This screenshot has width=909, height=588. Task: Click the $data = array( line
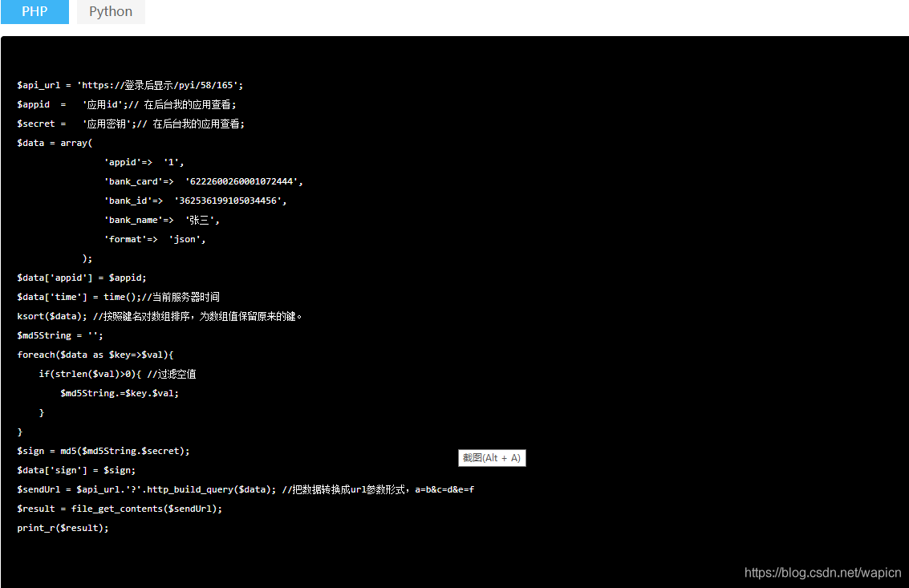(x=55, y=143)
